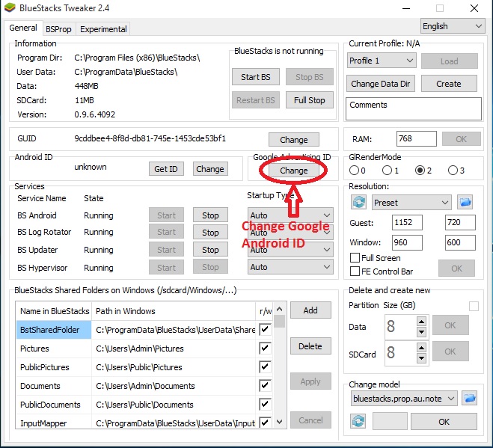This screenshot has width=493, height=448.
Task: Increase SDCard partition size with up arrow
Action: click(421, 347)
